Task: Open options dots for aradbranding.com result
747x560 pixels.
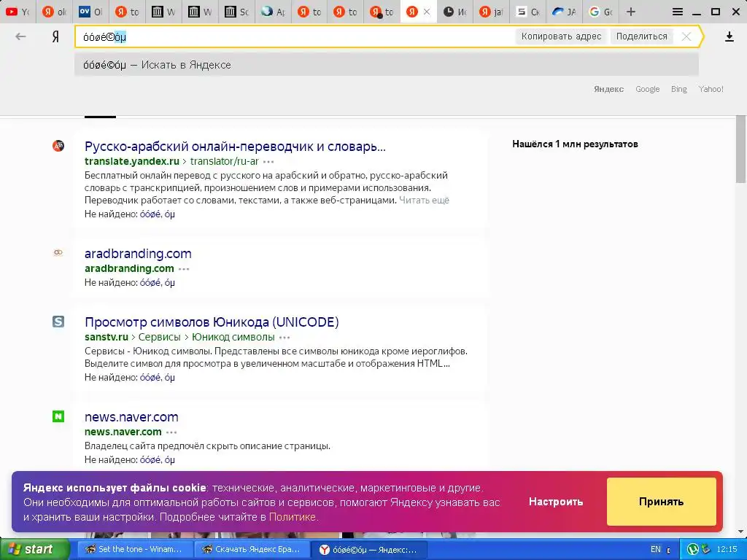Action: pyautogui.click(x=184, y=268)
